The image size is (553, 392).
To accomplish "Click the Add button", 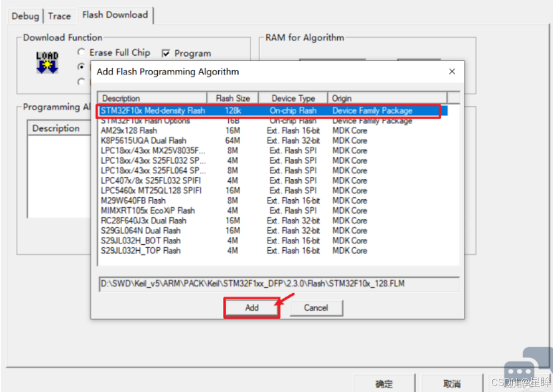I will (252, 308).
